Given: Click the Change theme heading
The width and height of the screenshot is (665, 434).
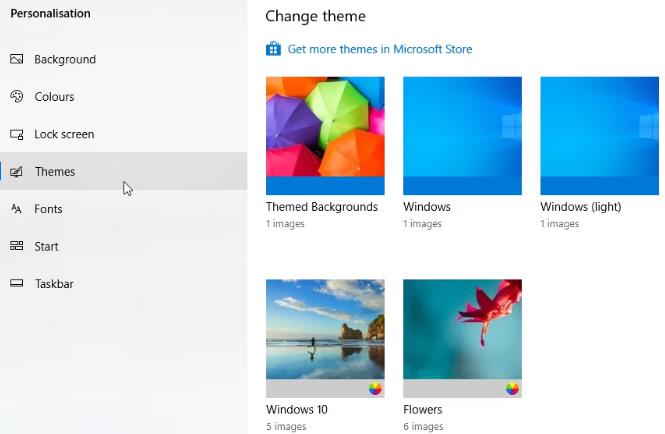Looking at the screenshot, I should pyautogui.click(x=315, y=16).
